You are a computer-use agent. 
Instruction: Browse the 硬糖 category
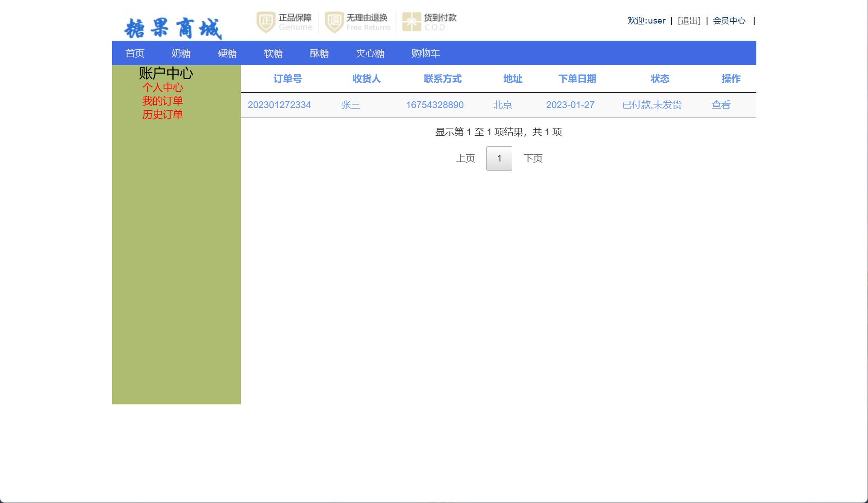(227, 53)
